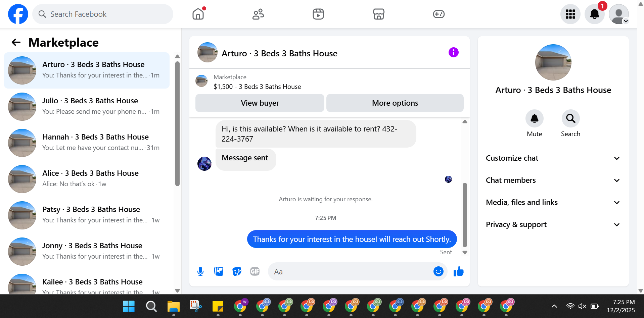Click the conversation list scrollbar
Image resolution: width=644 pixels, height=318 pixels.
click(178, 123)
